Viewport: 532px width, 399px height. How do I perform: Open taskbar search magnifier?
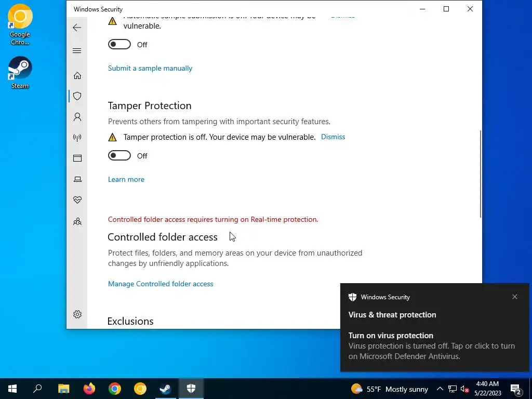pyautogui.click(x=37, y=389)
